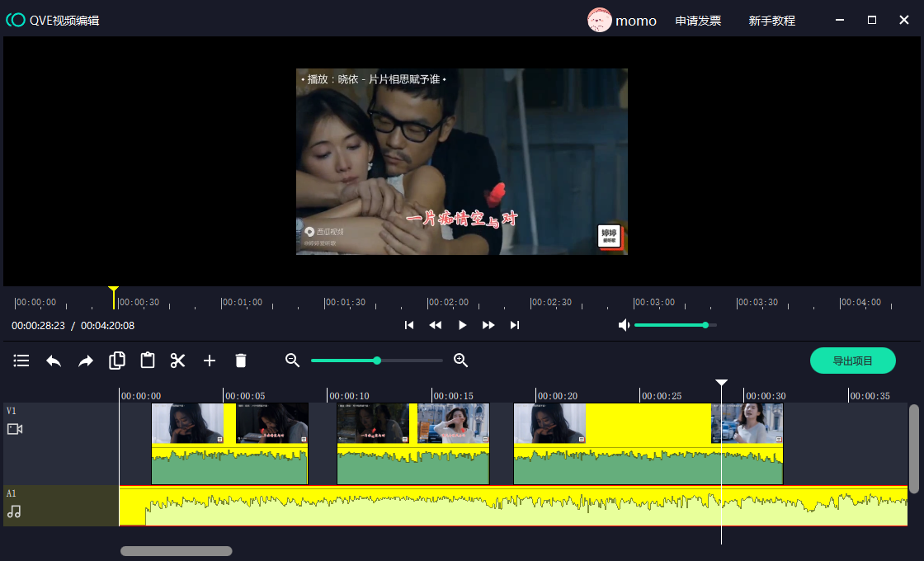Mute the preview volume speaker
The height and width of the screenshot is (561, 924).
coord(625,325)
